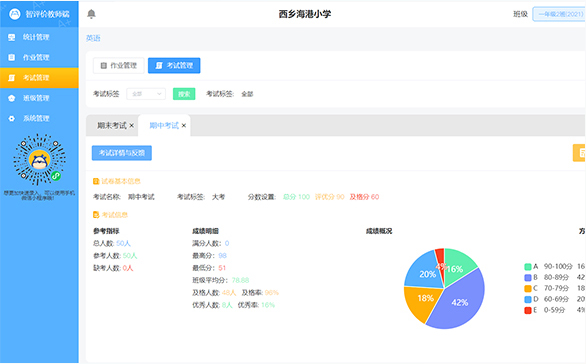586x364 pixels.
Task: Switch to the 期末考试 tab
Action: click(112, 126)
